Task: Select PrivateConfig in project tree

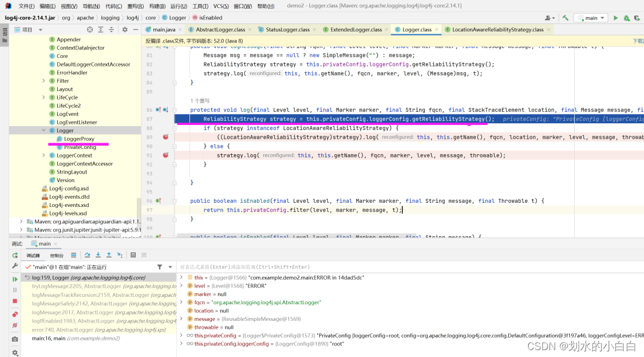Action: pyautogui.click(x=80, y=147)
